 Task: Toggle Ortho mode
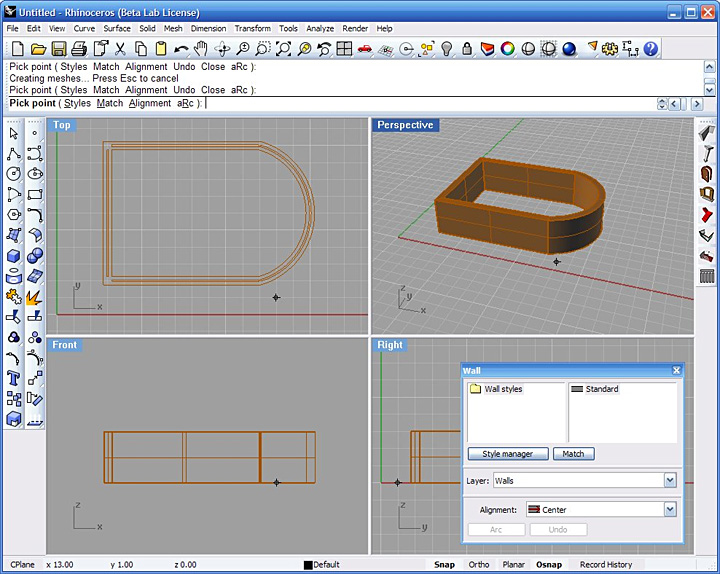[479, 564]
